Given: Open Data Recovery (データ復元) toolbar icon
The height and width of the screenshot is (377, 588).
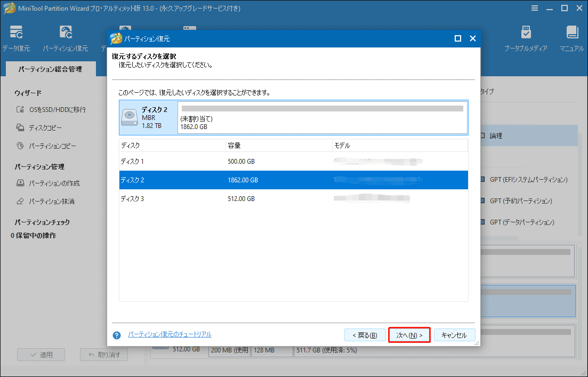Looking at the screenshot, I should pos(16,38).
